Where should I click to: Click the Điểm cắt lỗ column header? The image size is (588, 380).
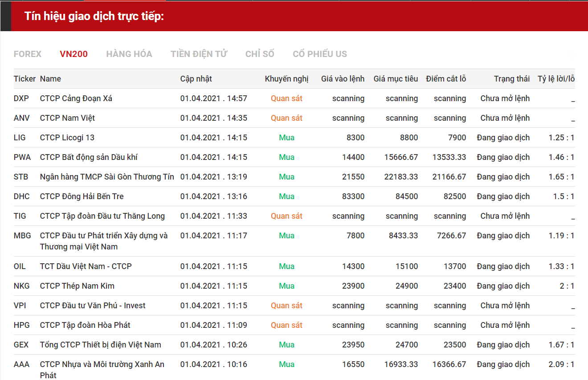[446, 79]
